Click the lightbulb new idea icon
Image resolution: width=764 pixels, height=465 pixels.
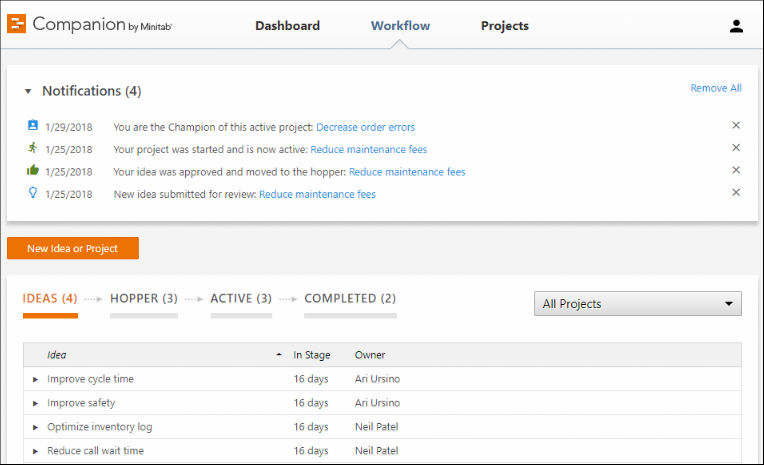[33, 193]
